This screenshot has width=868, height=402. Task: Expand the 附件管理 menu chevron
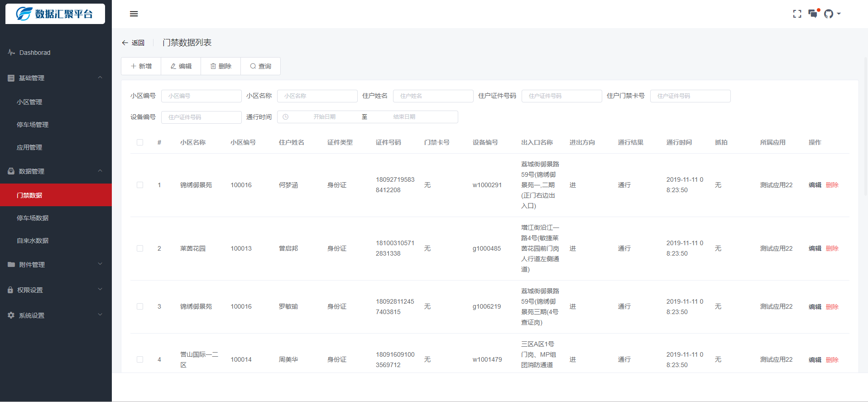100,264
